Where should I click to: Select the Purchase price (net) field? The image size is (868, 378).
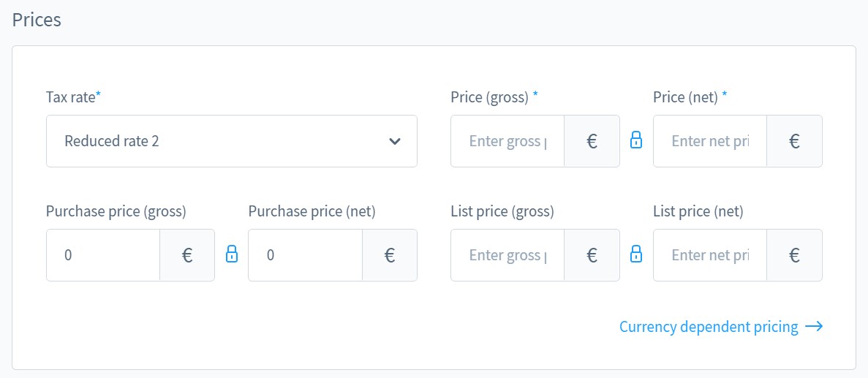(x=306, y=255)
